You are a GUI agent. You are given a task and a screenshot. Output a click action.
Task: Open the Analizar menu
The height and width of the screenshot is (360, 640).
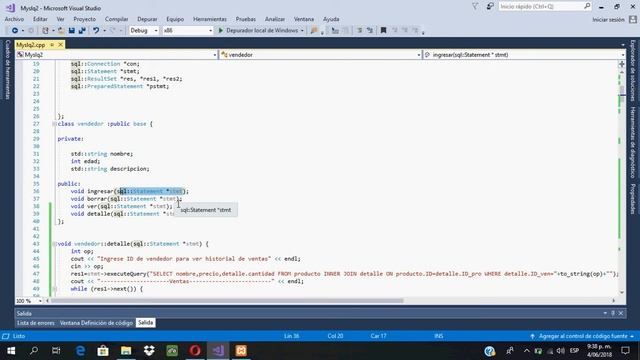[x=275, y=19]
